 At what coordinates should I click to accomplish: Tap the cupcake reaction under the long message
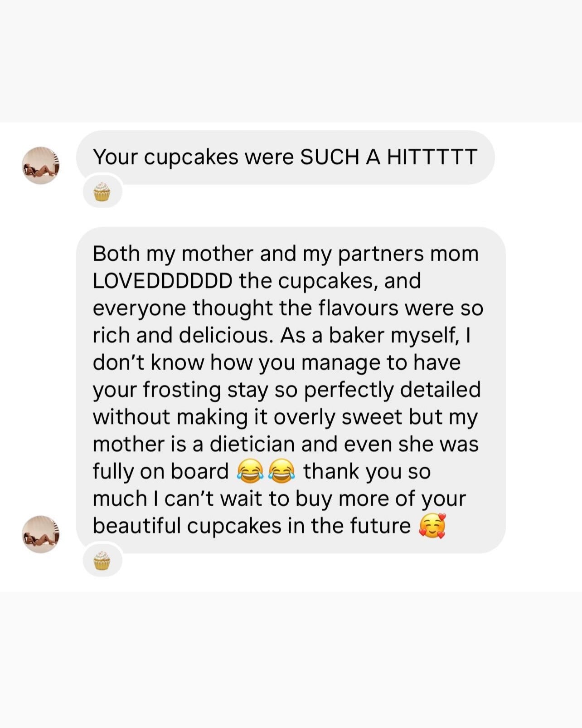click(x=102, y=561)
